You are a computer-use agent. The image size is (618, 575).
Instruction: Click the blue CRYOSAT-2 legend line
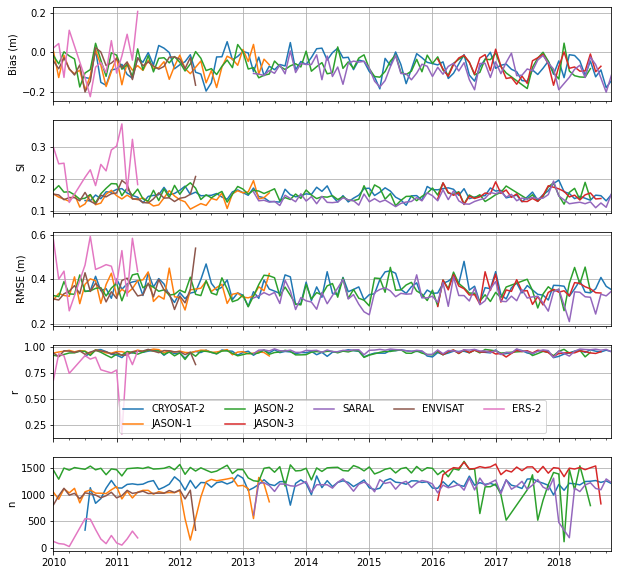[133, 409]
